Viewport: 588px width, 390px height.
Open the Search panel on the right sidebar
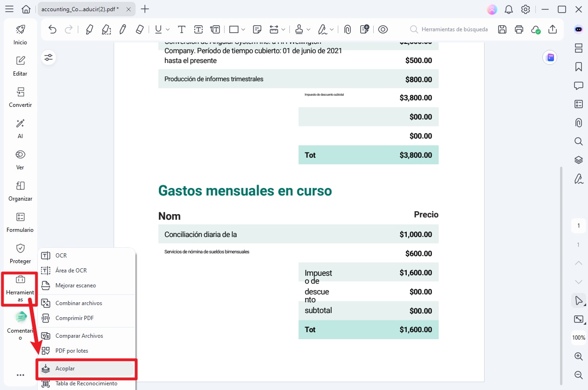pos(578,141)
